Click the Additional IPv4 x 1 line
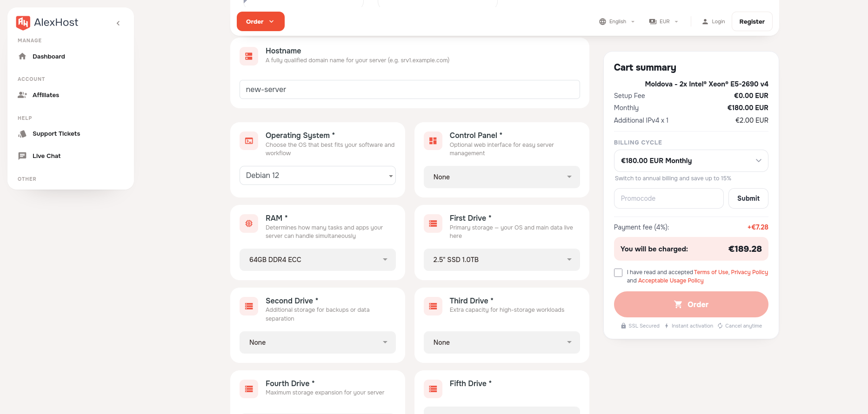Viewport: 868px width, 414px height. 691,120
